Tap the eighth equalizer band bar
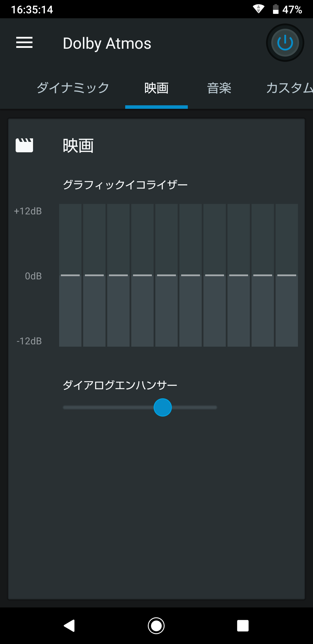Screen dimensions: 313x644 coord(239,275)
